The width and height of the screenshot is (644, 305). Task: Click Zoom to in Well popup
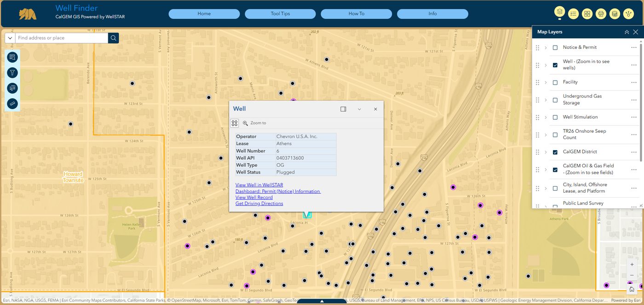click(x=254, y=123)
